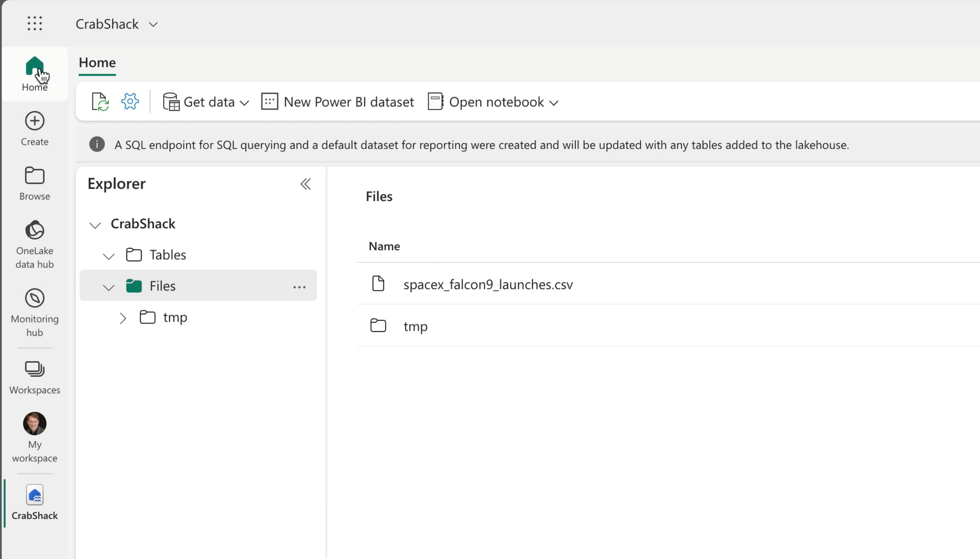Select the Home tab

(x=97, y=63)
